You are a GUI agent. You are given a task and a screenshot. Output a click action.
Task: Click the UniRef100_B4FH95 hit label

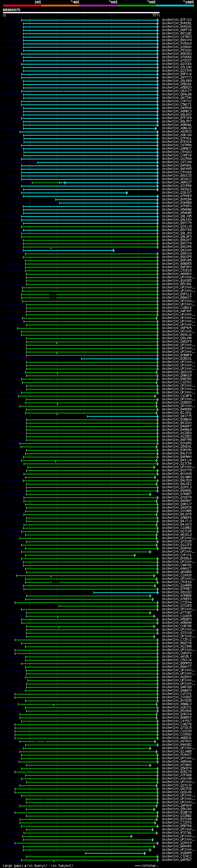pyautogui.click(x=176, y=169)
